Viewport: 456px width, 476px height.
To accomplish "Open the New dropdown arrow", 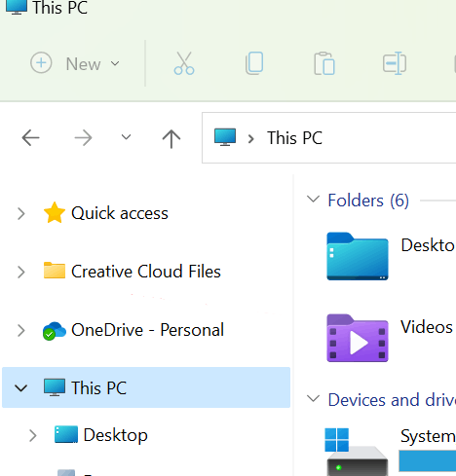I will point(115,63).
